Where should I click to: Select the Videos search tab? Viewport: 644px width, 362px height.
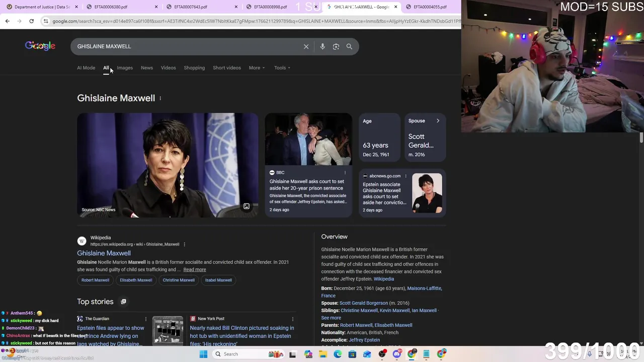(x=169, y=68)
